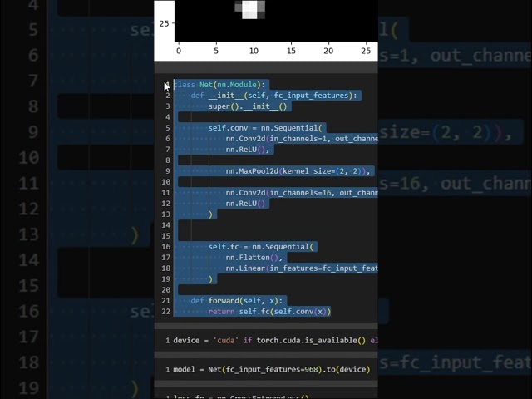Click line number 16 in the Net cell
The height and width of the screenshot is (399, 532).
166,247
